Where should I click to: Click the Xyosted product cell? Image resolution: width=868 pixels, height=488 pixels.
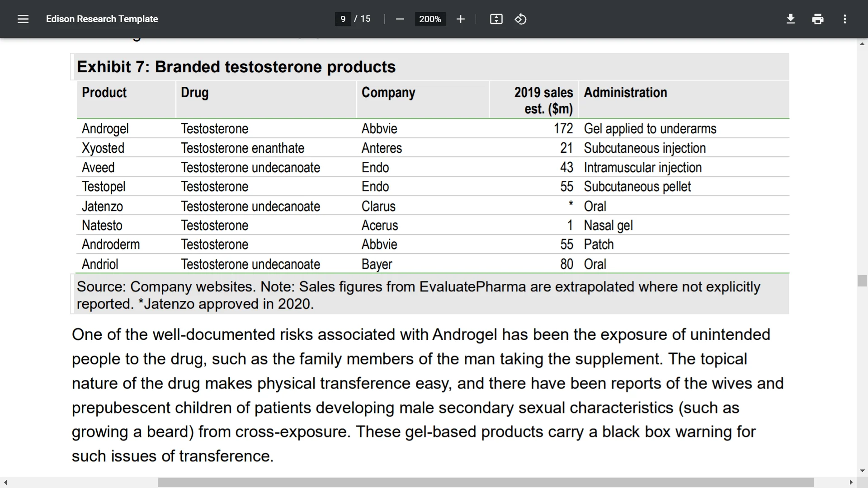click(x=103, y=148)
